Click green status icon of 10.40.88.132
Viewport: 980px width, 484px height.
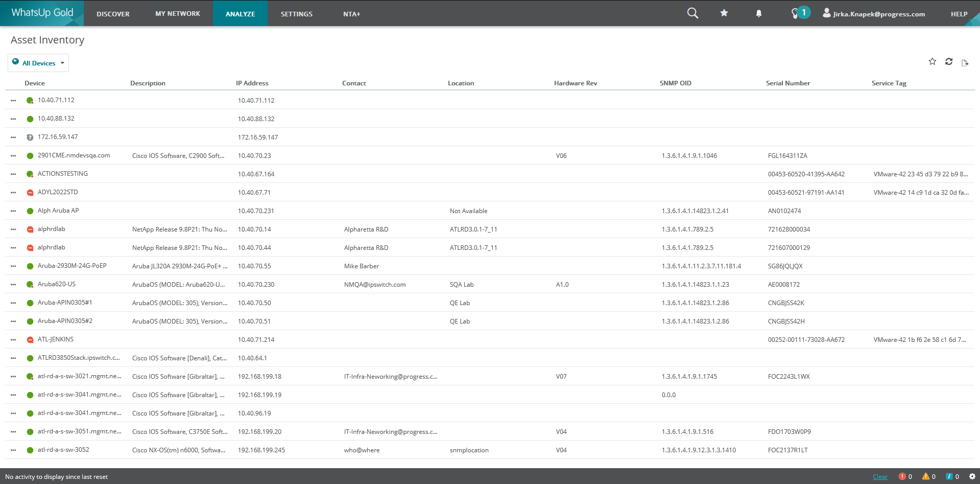coord(30,119)
